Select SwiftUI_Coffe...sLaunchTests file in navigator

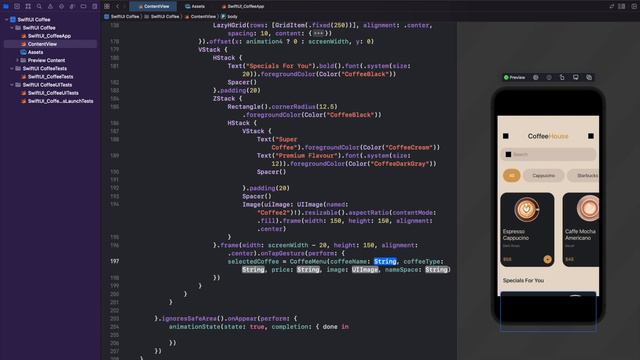60,101
